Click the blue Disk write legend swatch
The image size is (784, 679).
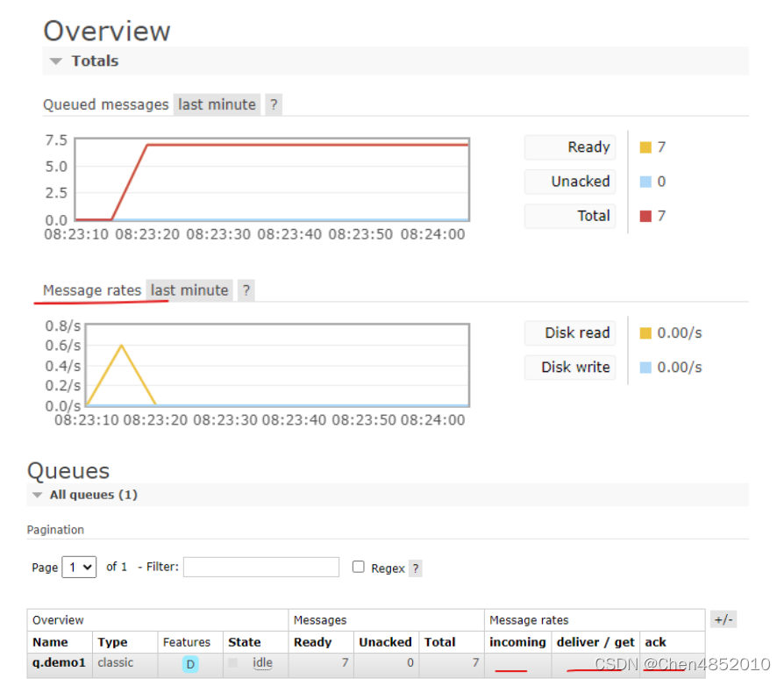(x=645, y=368)
